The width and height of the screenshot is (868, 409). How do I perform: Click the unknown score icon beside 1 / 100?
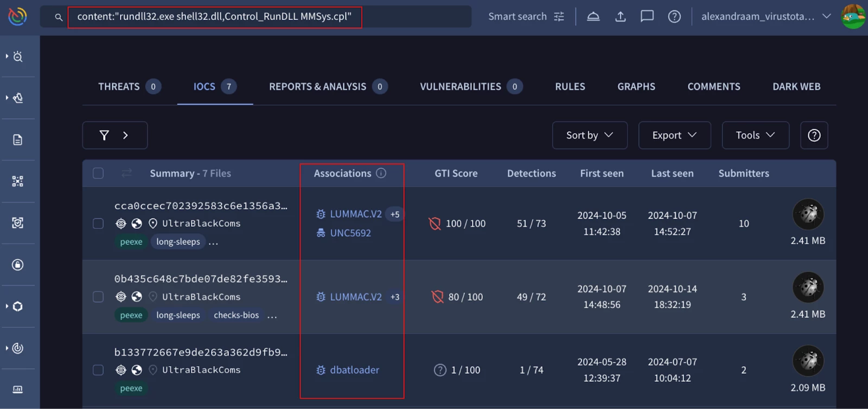click(440, 370)
